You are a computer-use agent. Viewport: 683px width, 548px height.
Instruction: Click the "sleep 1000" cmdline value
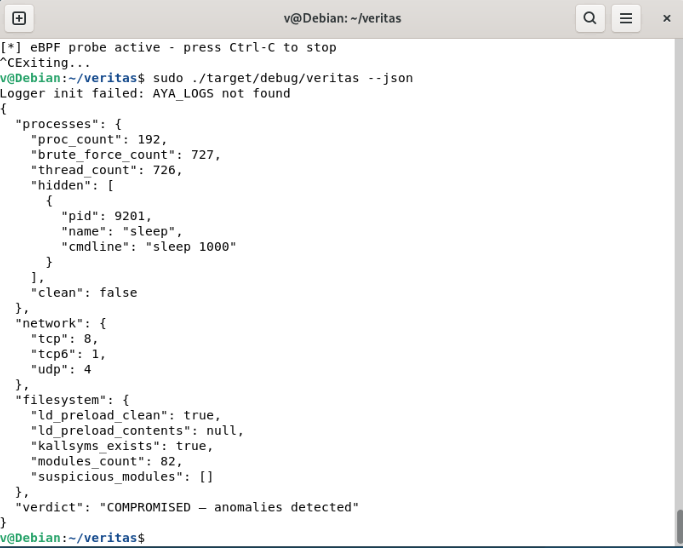[x=191, y=247]
